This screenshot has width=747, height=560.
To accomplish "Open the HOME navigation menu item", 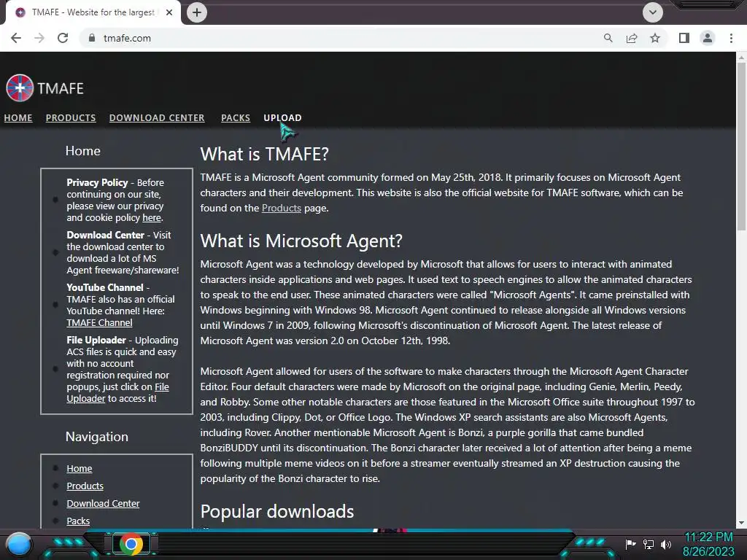I will (18, 117).
